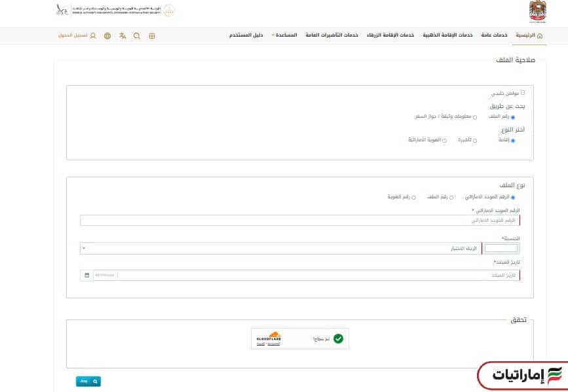Screen dimensions: 568x392
Task: Click the الرقم الموحد الاماراتي input field
Action: (299, 221)
